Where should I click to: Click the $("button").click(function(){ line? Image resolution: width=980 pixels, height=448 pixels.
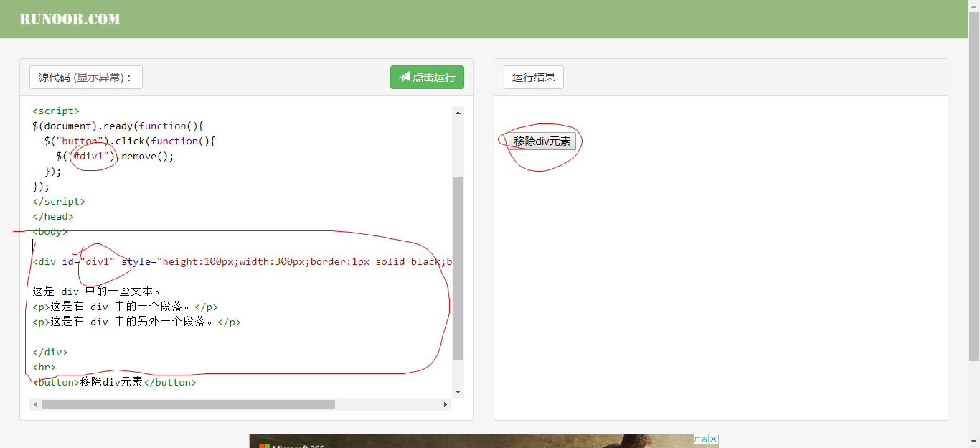tap(130, 141)
